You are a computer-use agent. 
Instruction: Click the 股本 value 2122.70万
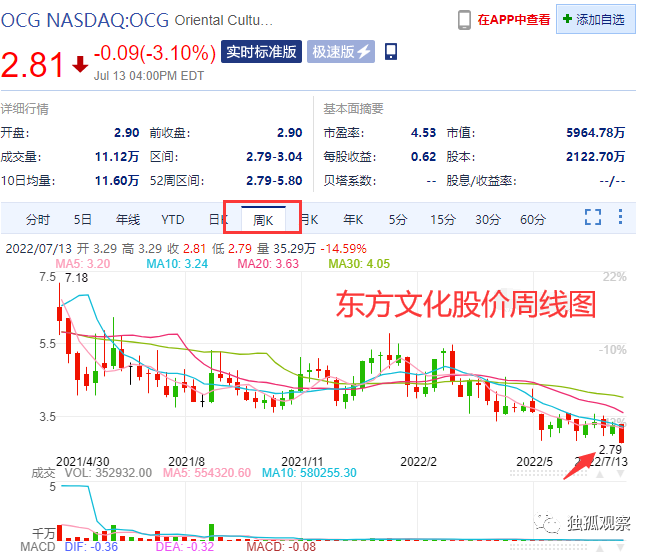595,157
